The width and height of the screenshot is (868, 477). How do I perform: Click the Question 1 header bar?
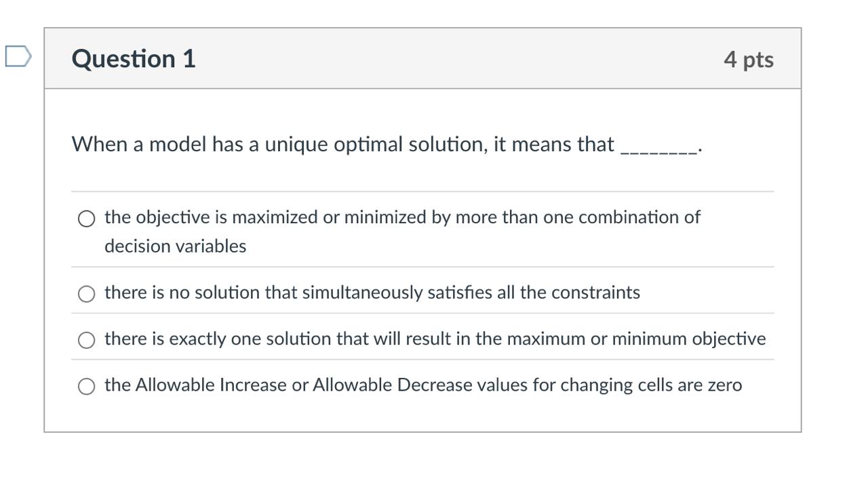420,59
